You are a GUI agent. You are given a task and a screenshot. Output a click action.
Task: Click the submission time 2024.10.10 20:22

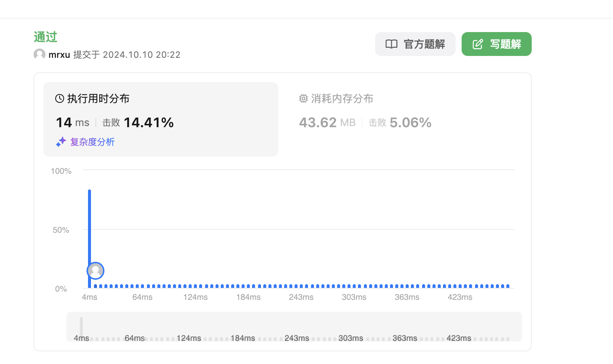tap(142, 55)
